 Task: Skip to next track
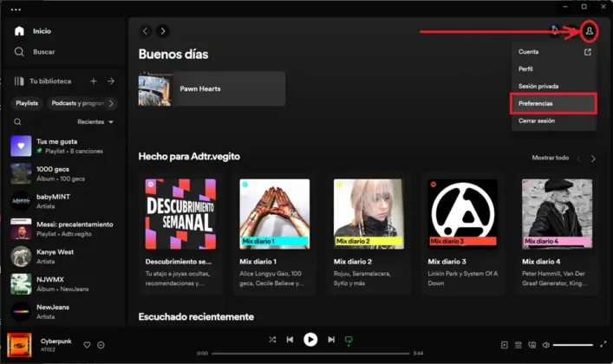(331, 340)
